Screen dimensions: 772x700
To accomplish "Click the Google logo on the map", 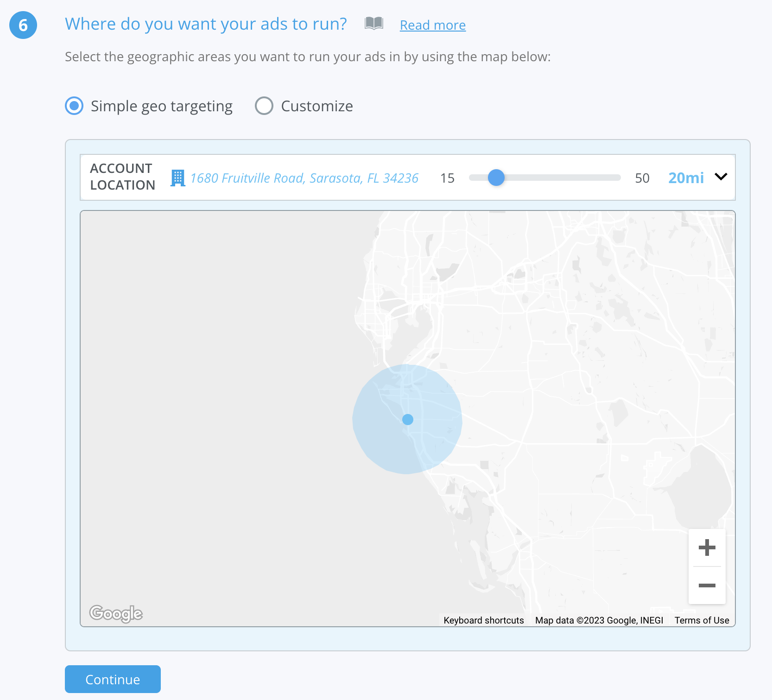I will pos(116,614).
